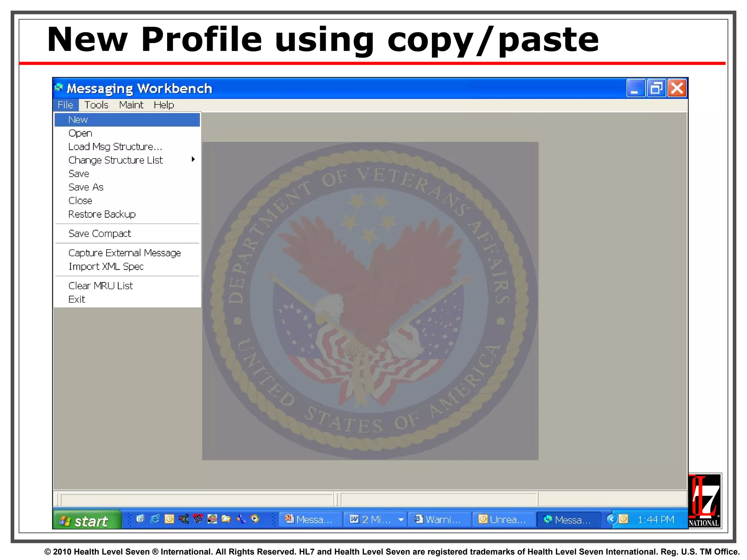Click Exit in the File menu
Viewport: 747px width, 560px height.
127,299
